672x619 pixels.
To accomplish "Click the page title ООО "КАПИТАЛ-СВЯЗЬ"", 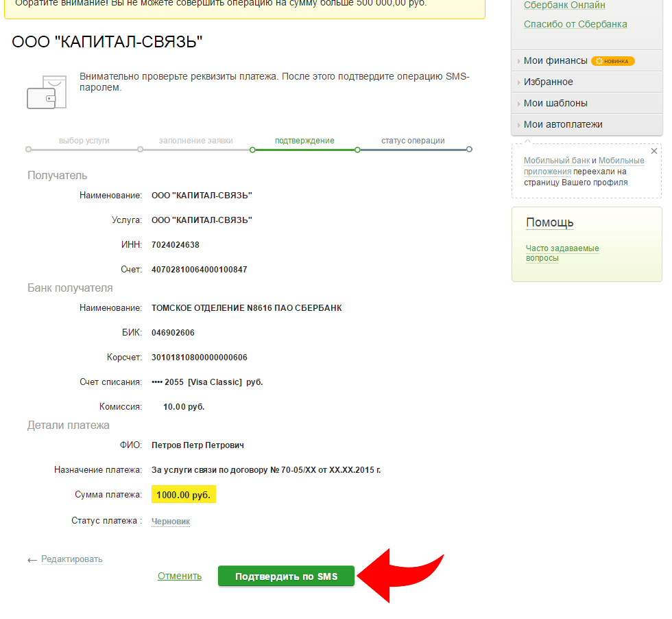I will click(107, 42).
